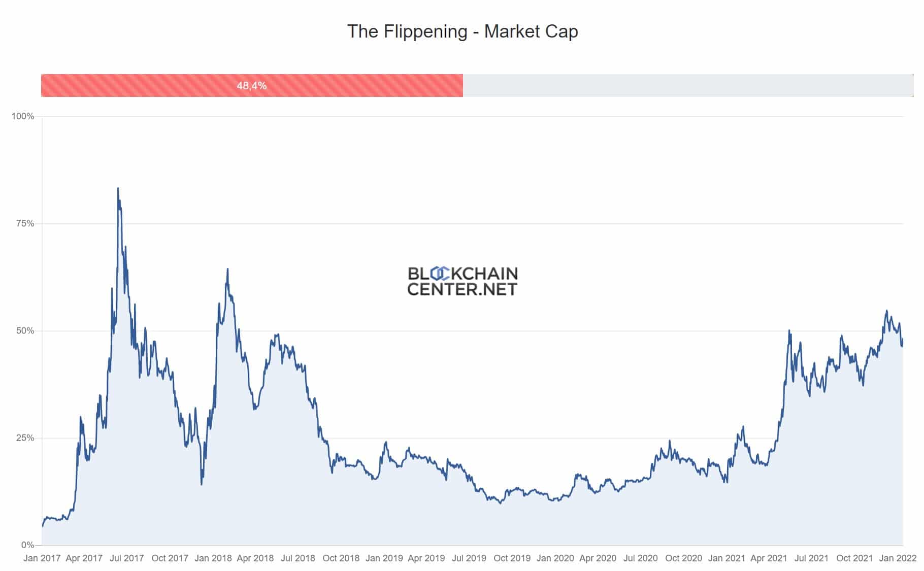Select the 100% y-axis label

[x=23, y=116]
